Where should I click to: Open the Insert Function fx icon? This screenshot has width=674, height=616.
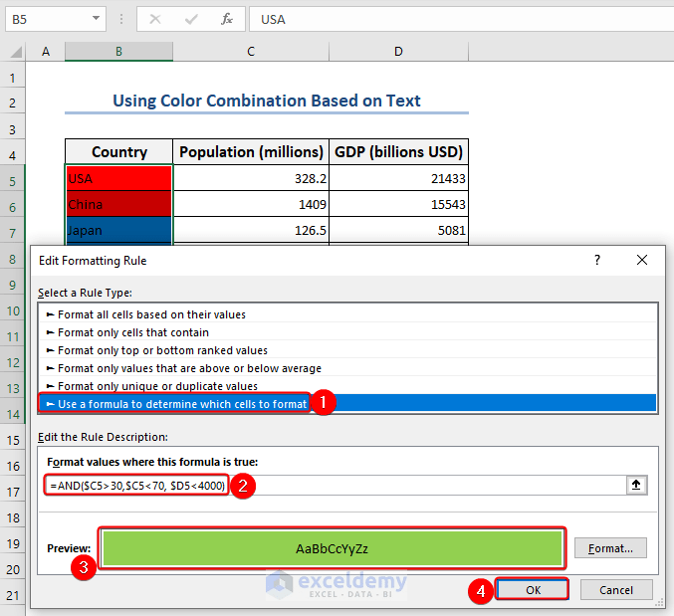(227, 19)
